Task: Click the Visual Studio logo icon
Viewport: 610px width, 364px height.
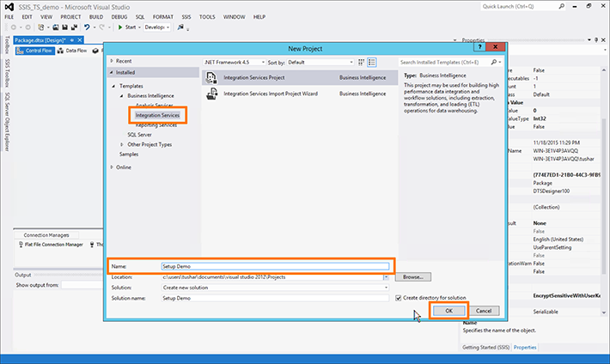Action: coord(9,7)
